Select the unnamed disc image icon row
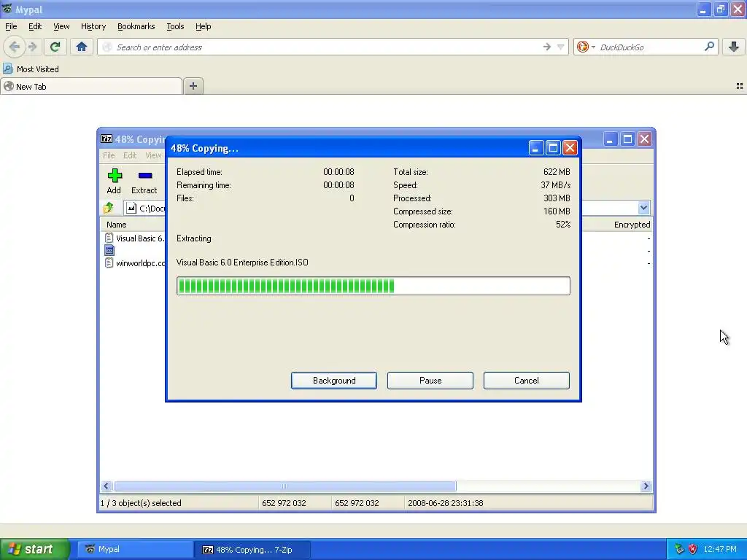The width and height of the screenshot is (747, 560). [109, 251]
